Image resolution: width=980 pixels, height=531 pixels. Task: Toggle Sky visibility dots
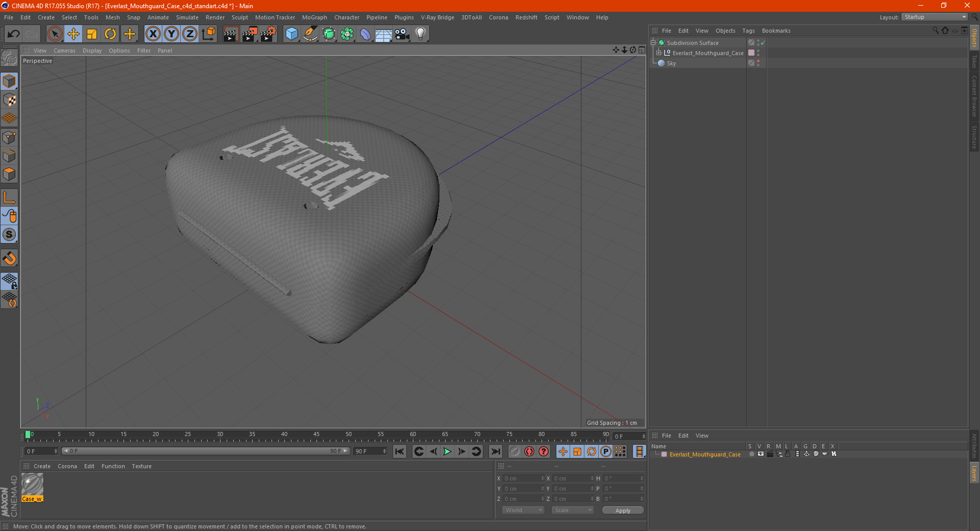(x=758, y=63)
